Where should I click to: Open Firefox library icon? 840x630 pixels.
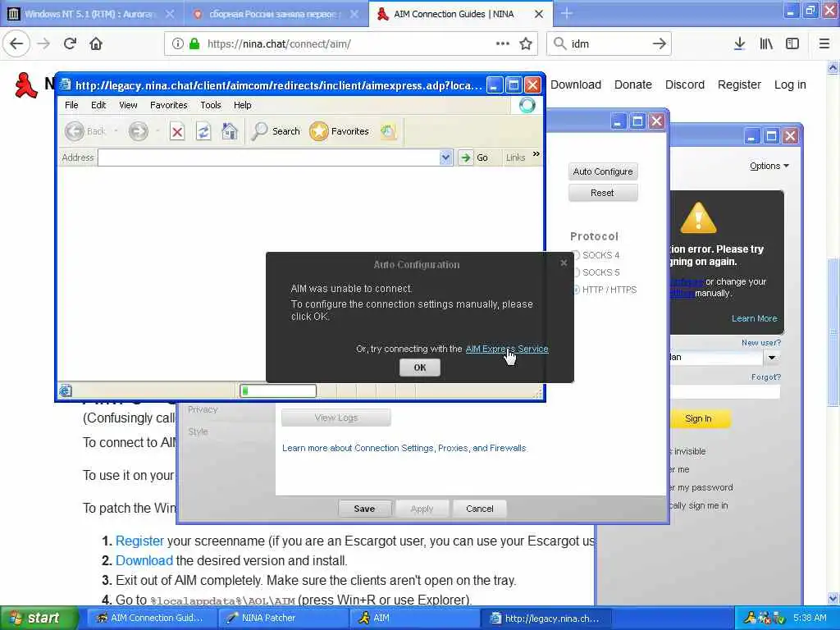pyautogui.click(x=766, y=43)
